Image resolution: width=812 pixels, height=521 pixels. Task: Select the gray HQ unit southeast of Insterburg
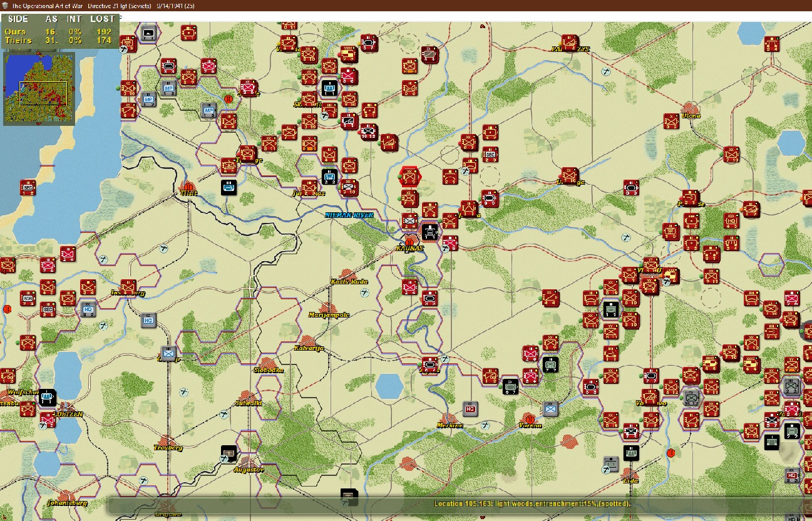(148, 320)
